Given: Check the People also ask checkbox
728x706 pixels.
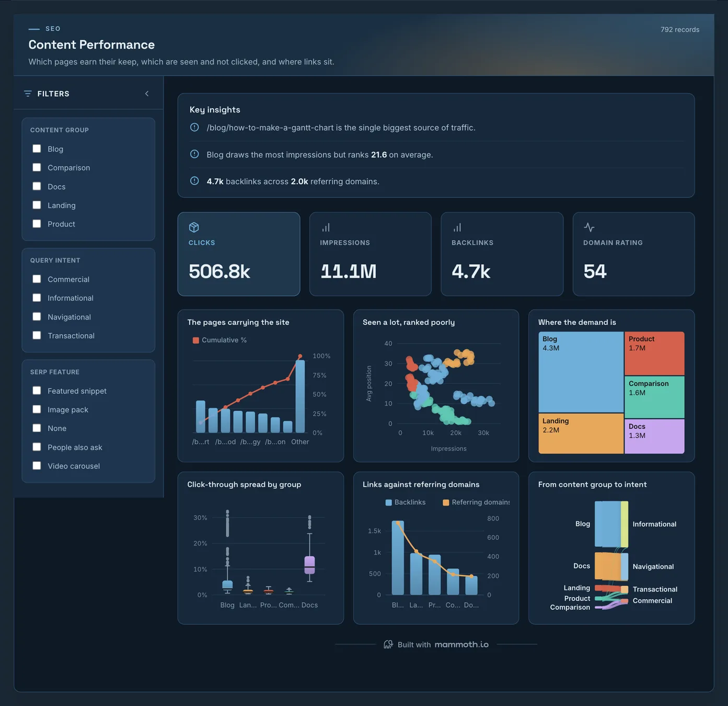Looking at the screenshot, I should coord(37,447).
